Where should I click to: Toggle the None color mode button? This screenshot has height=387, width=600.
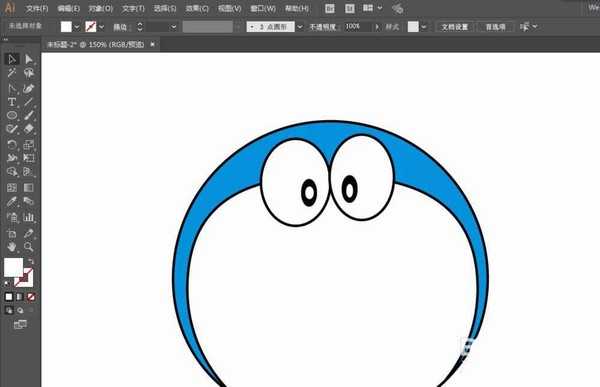pyautogui.click(x=31, y=297)
